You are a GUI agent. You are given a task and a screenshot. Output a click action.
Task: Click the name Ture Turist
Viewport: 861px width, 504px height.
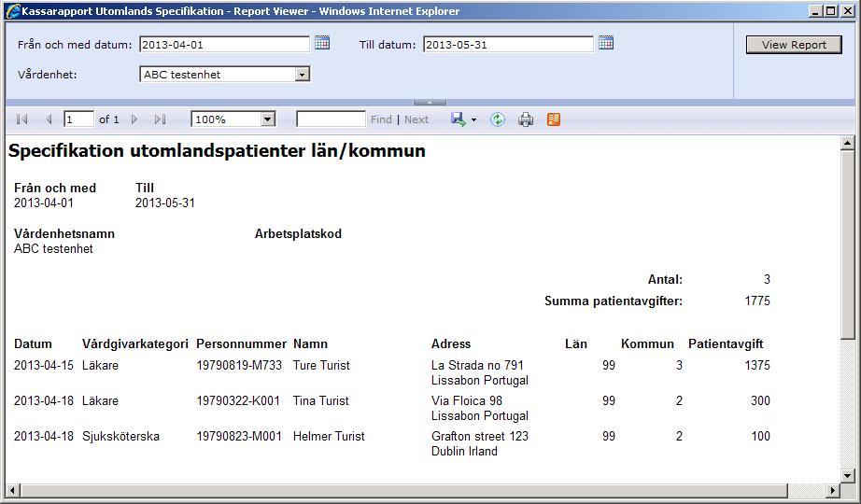(321, 365)
